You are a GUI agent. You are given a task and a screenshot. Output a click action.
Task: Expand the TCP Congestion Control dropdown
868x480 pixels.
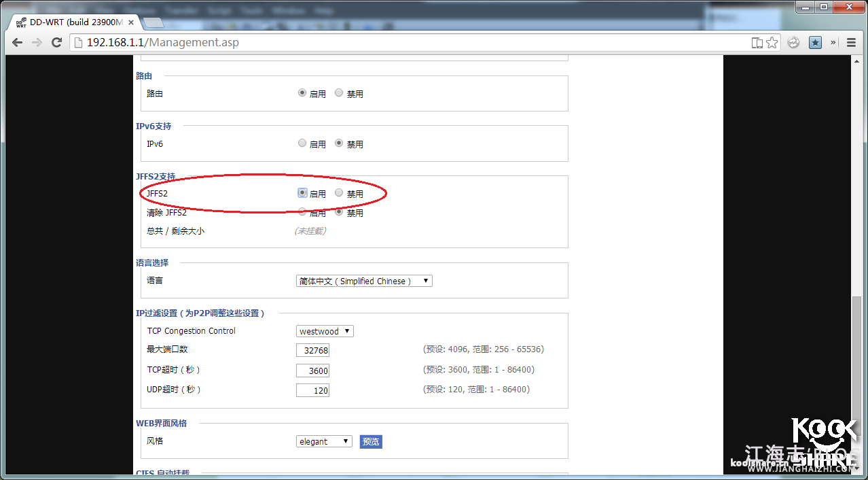(x=325, y=331)
